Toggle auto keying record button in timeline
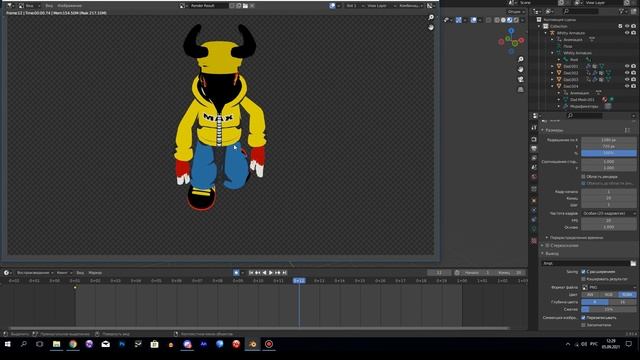Viewport: 640px width, 360px height. pos(236,273)
